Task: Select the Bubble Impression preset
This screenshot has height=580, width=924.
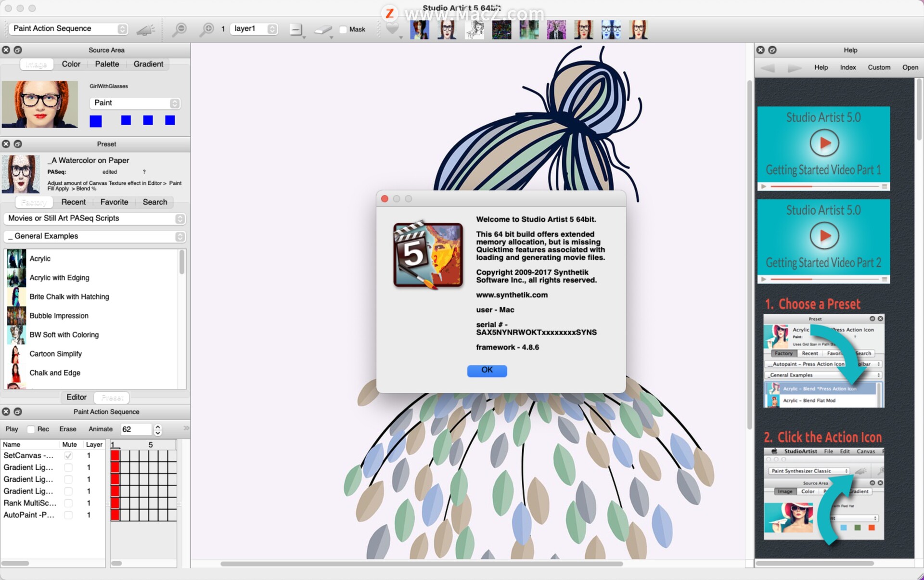Action: tap(59, 316)
